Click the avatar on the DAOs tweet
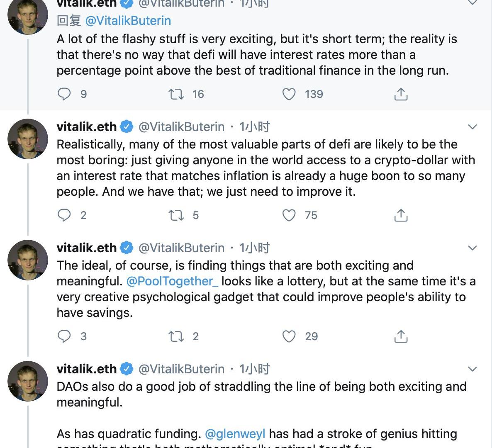This screenshot has height=448, width=492. [28, 381]
